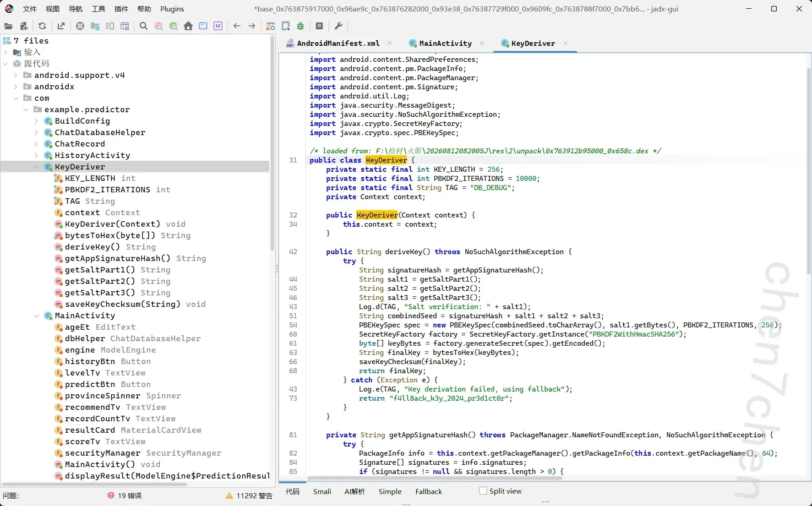The height and width of the screenshot is (506, 812).
Task: Expand the androidx package
Action: tap(16, 87)
